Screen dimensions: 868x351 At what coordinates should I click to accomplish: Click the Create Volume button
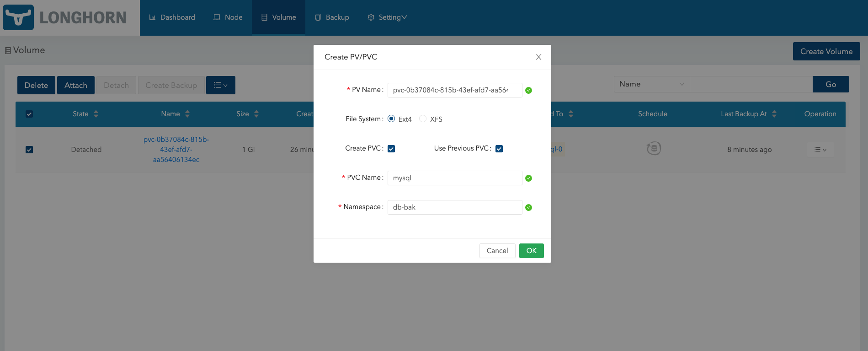coord(826,51)
